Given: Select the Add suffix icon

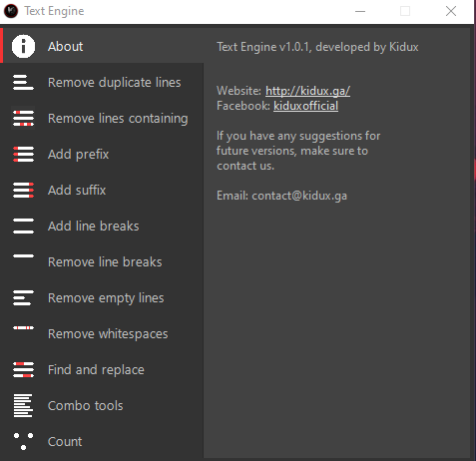Looking at the screenshot, I should pyautogui.click(x=23, y=190).
